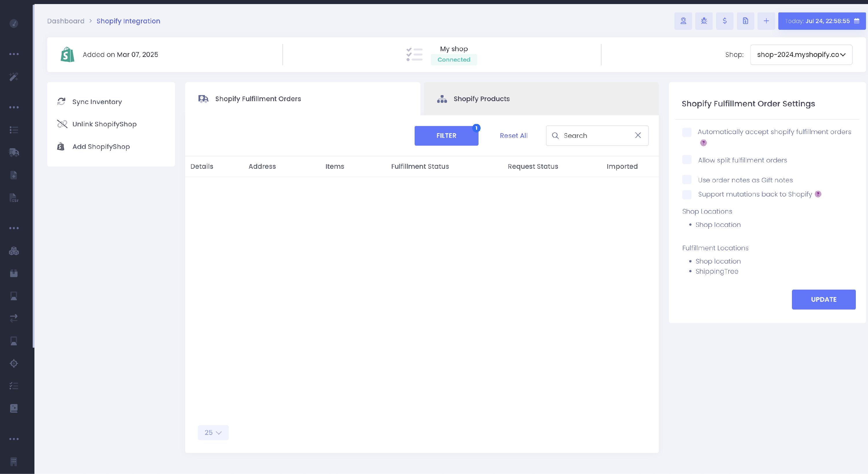The width and height of the screenshot is (868, 474).
Task: Click the dollar sign icon
Action: click(724, 21)
